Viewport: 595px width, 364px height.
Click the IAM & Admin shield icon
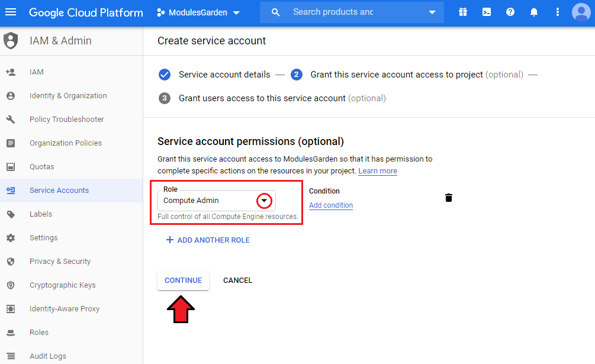coord(11,41)
